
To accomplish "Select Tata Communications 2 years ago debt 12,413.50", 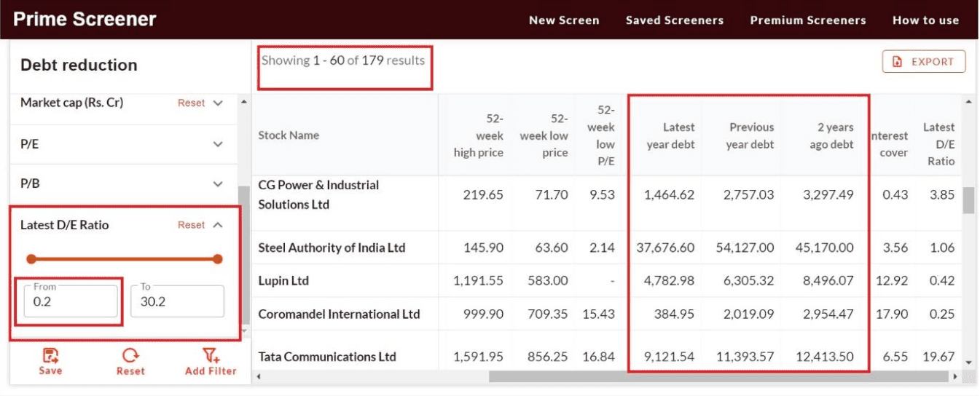I will [824, 357].
